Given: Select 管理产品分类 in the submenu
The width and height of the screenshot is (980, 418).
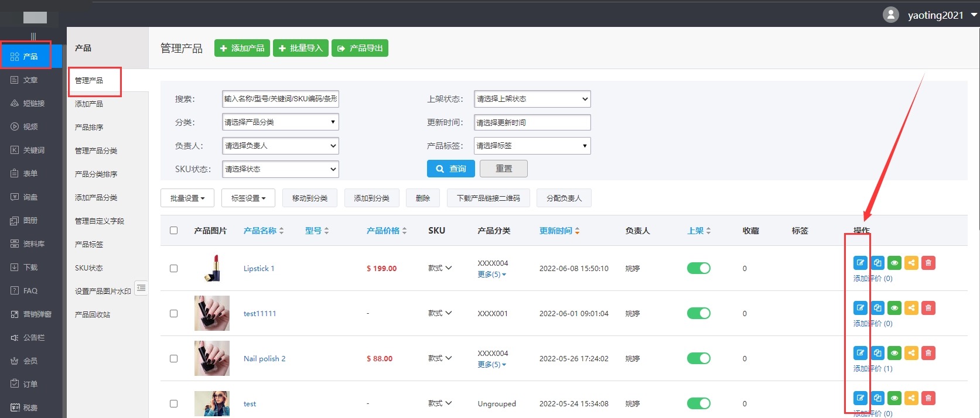Looking at the screenshot, I should (x=96, y=150).
